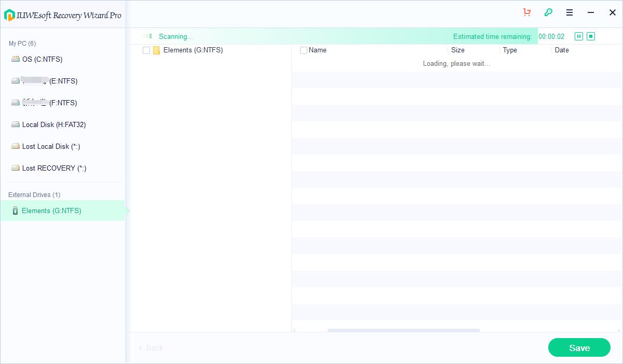Select Elements (G:NTFS) in External Drives
Image resolution: width=623 pixels, height=364 pixels.
tap(62, 211)
